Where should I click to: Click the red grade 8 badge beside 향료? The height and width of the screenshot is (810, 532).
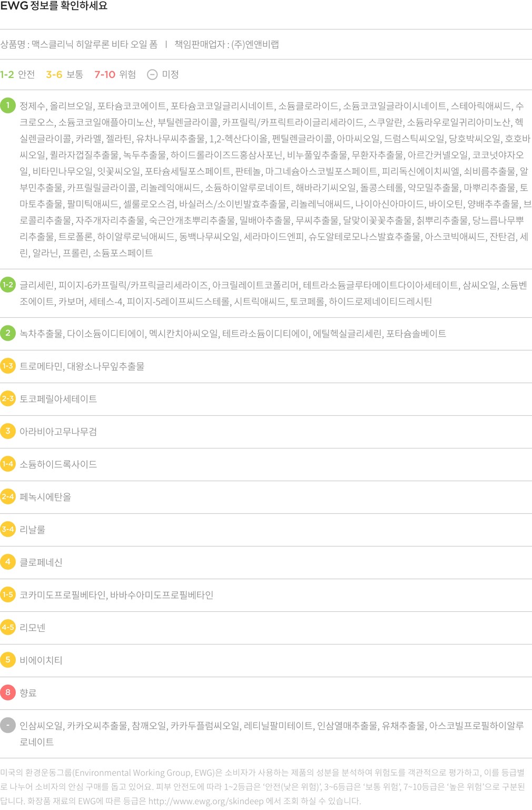pyautogui.click(x=8, y=692)
